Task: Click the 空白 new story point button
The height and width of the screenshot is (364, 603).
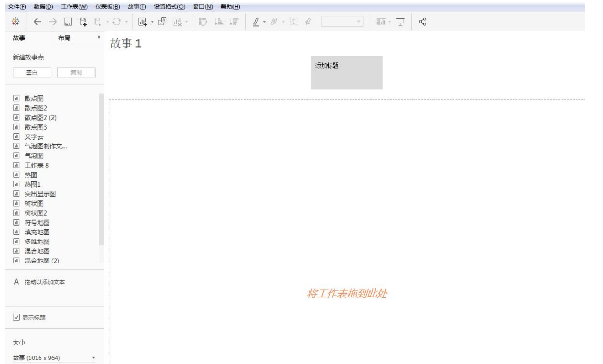Action: pyautogui.click(x=32, y=73)
